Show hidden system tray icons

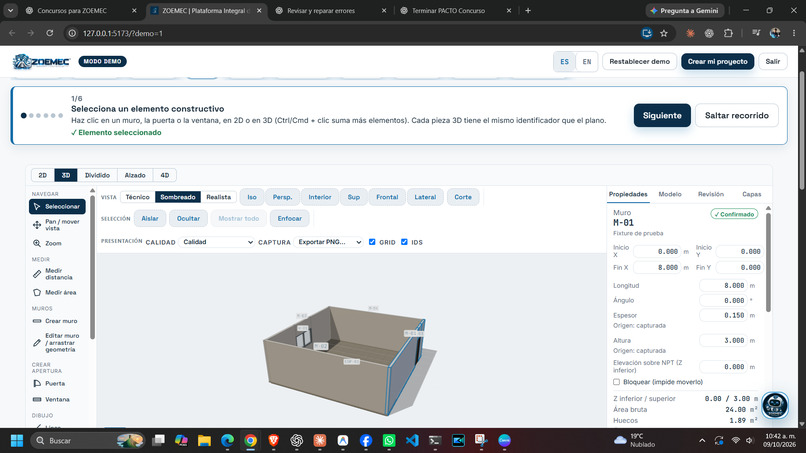[x=702, y=441]
